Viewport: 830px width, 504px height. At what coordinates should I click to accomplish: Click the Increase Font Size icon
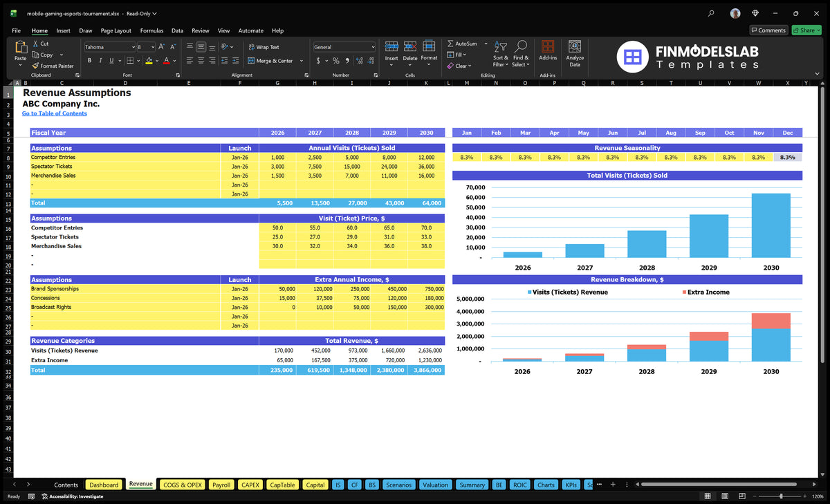click(x=162, y=47)
